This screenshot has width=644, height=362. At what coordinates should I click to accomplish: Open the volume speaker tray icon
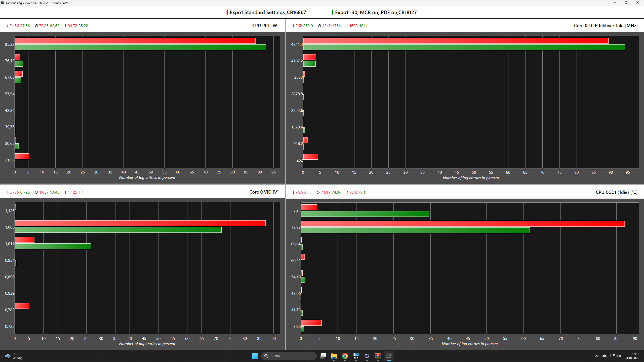[619, 356]
